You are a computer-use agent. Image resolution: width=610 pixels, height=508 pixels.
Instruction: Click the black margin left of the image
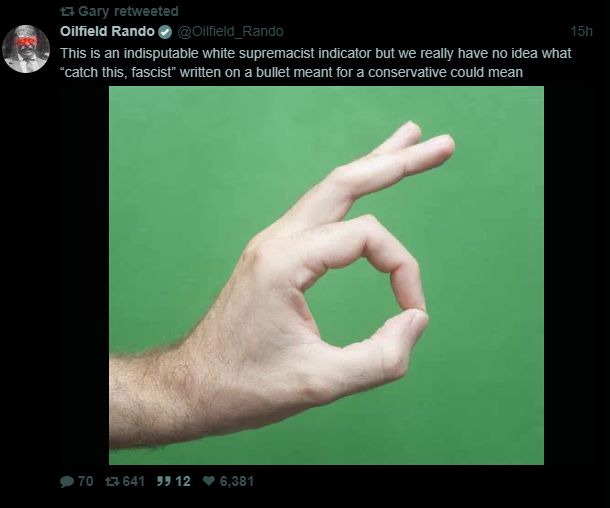point(84,275)
